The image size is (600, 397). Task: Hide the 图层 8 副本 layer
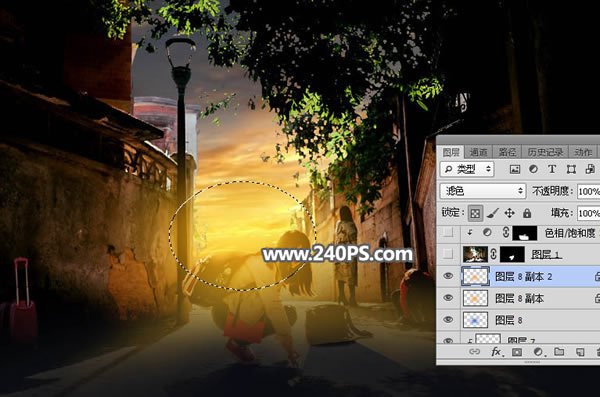(448, 298)
